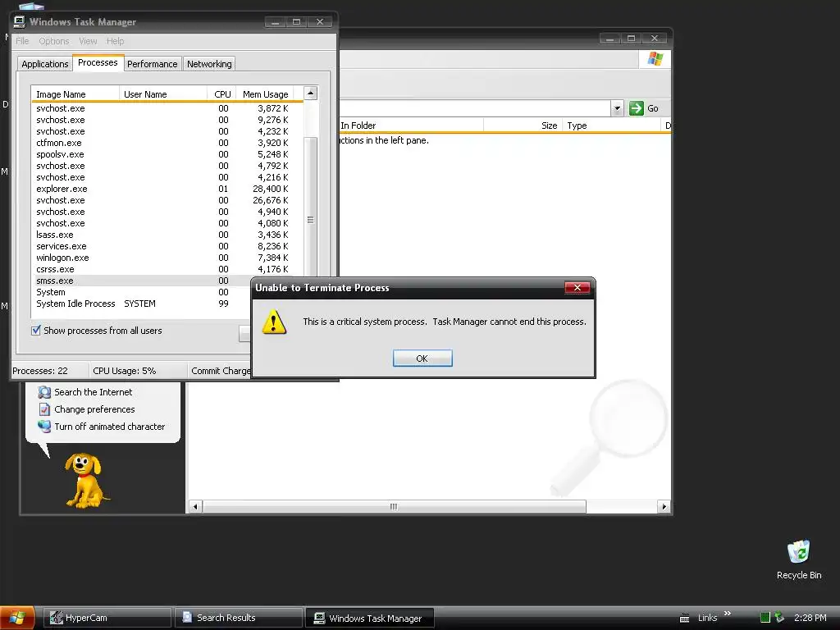
Task: Click Windows Task Manager taskbar button
Action: click(370, 618)
